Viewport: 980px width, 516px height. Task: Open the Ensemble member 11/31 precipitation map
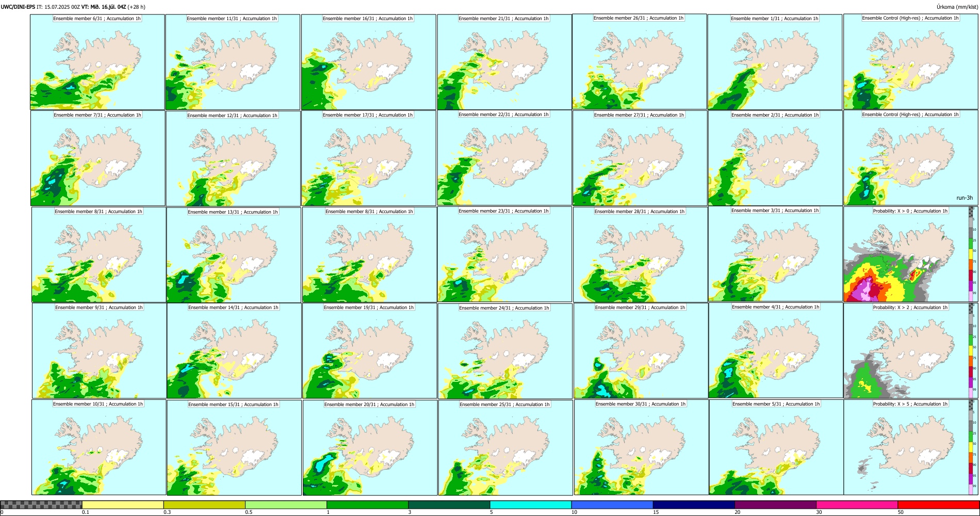(233, 62)
